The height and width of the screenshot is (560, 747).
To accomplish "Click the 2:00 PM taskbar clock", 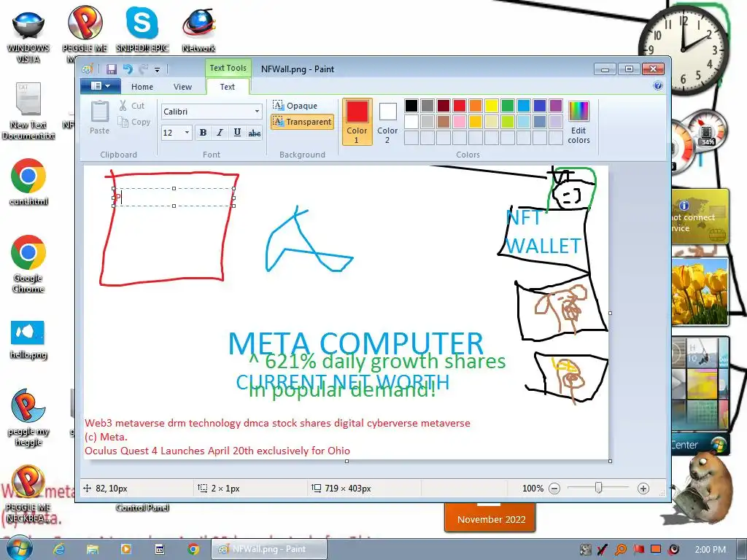I will tap(711, 550).
